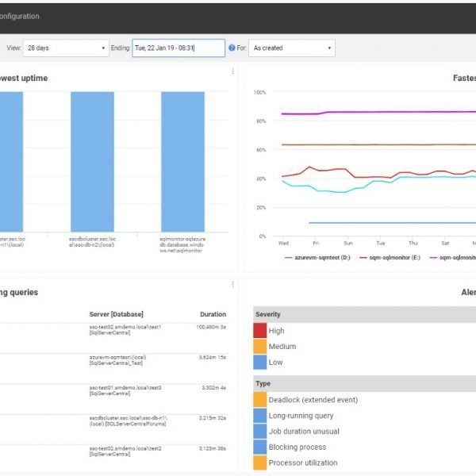This screenshot has height=476, width=476.
Task: Select the red High severity swatch
Action: click(x=260, y=331)
